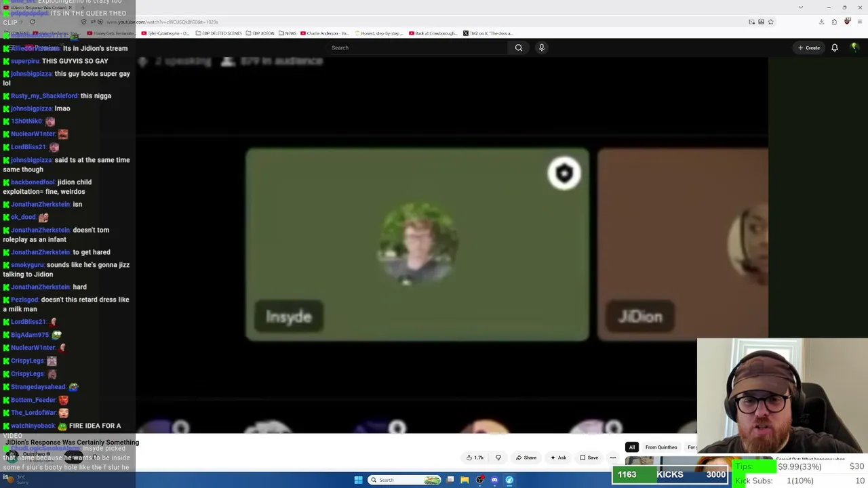
Task: Expand the browser tab list chevron
Action: coord(801,7)
